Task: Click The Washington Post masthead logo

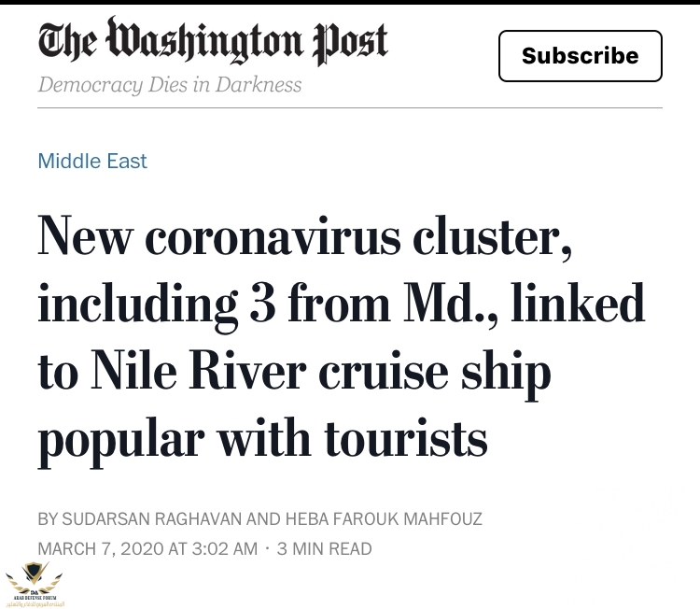Action: pyautogui.click(x=213, y=40)
